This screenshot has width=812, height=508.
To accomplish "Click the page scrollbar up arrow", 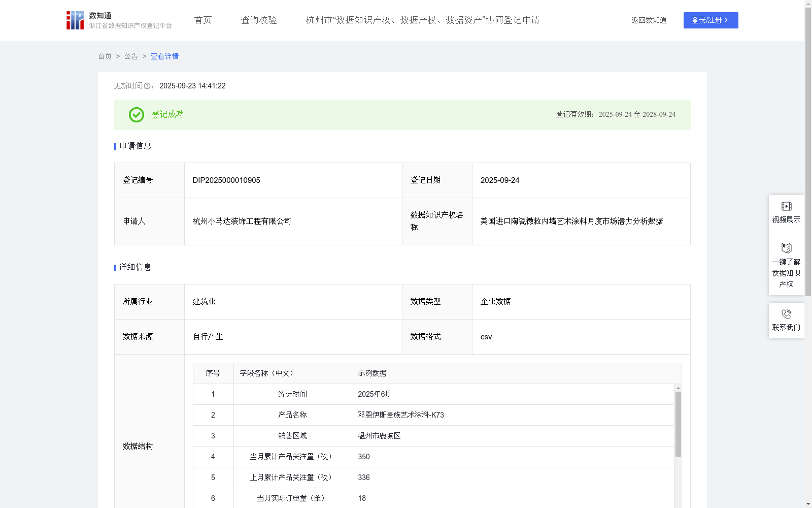I will coord(808,4).
